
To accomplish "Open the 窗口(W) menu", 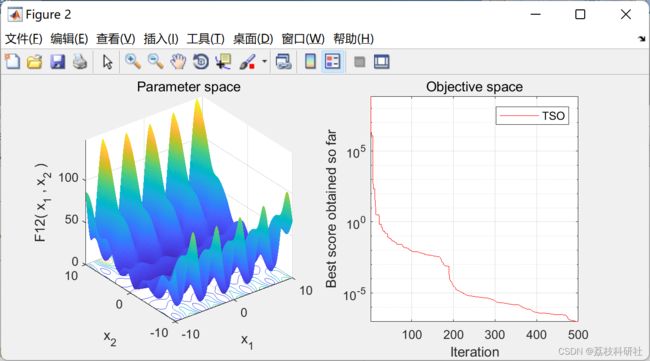I will (303, 39).
